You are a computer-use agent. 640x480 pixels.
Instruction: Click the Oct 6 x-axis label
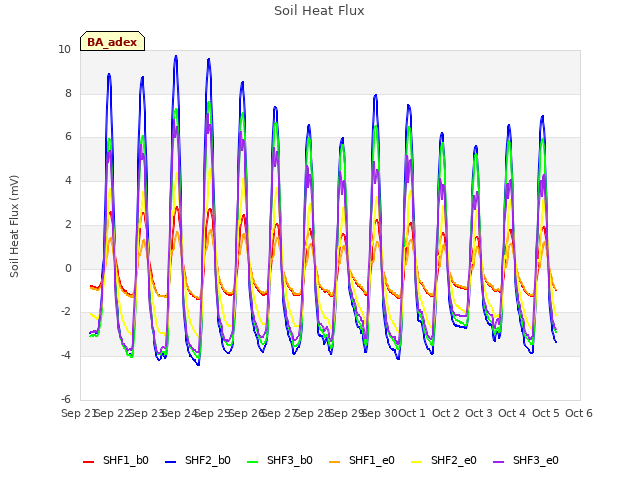point(579,413)
